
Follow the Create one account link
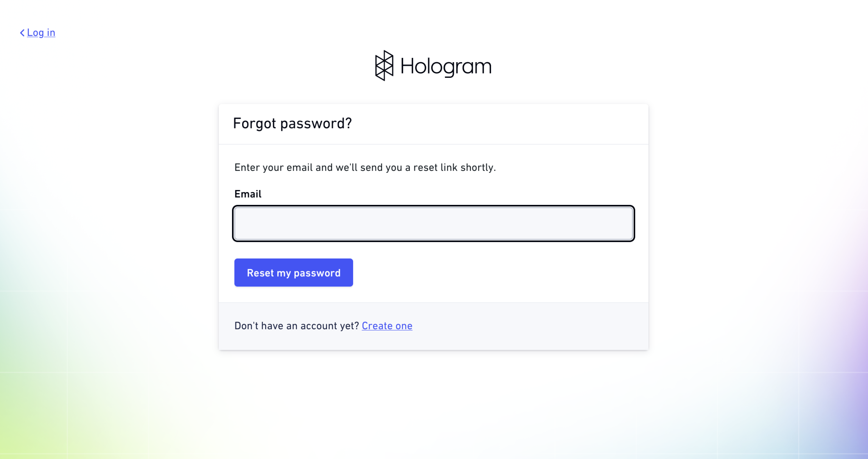[x=387, y=326]
